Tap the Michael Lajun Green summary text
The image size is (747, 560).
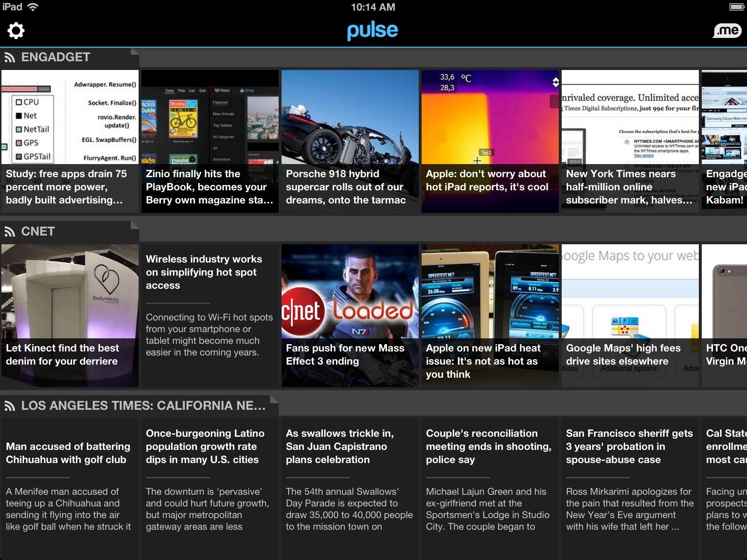pos(488,509)
